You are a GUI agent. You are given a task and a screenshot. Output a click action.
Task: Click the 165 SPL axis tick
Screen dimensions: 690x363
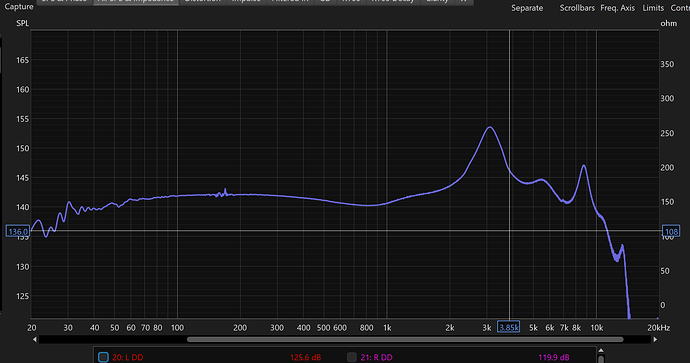point(22,60)
